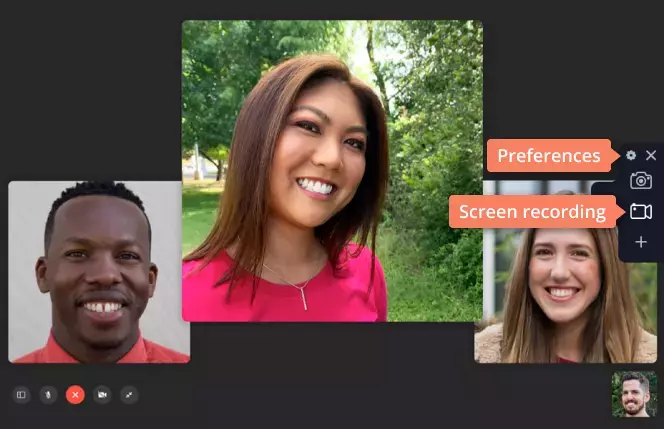Image resolution: width=664 pixels, height=429 pixels.
Task: Click the Screen recording label
Action: pyautogui.click(x=533, y=212)
